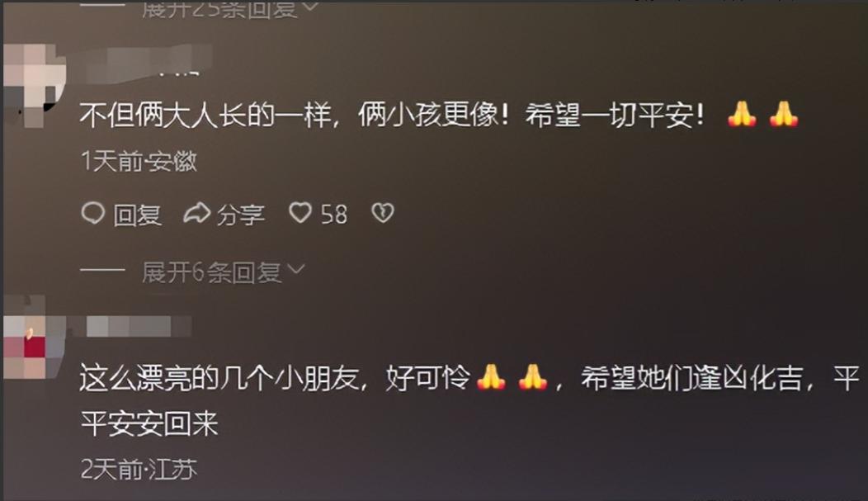This screenshot has height=501, width=868.
Task: Expand the 展开6条回复 replies
Action: click(x=211, y=272)
